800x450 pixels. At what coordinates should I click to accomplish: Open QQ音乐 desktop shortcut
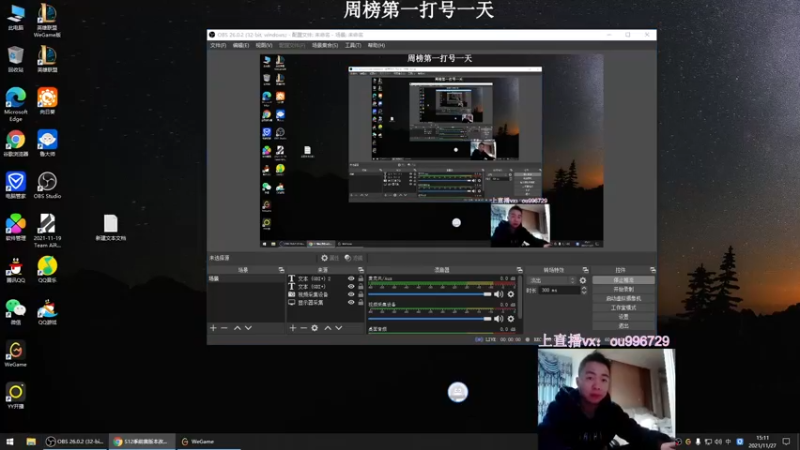(x=47, y=270)
